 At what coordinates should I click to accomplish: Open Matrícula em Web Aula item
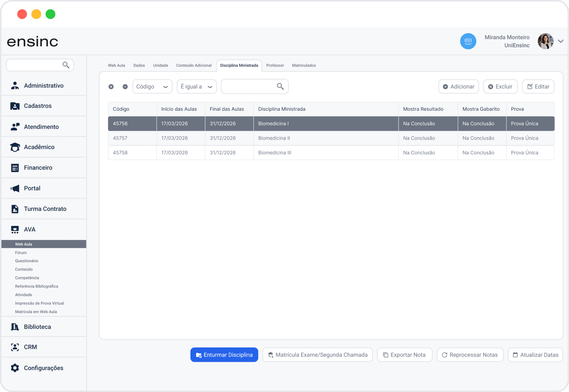[x=36, y=312]
